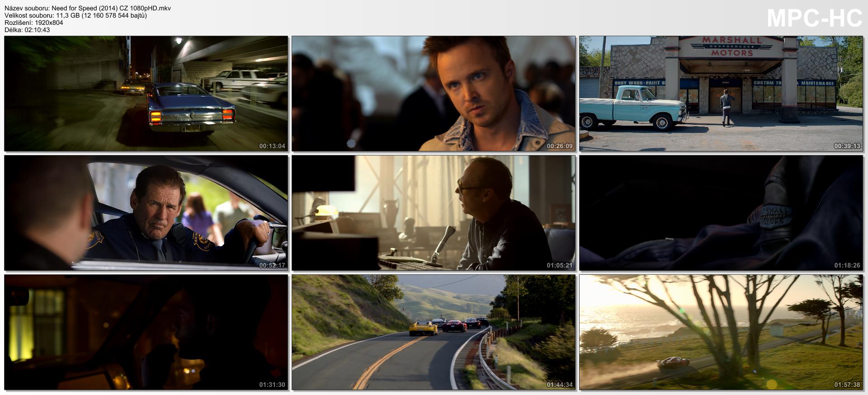This screenshot has width=868, height=395.
Task: Select the thumbnail of the man in the denim jacket
Action: point(433,94)
